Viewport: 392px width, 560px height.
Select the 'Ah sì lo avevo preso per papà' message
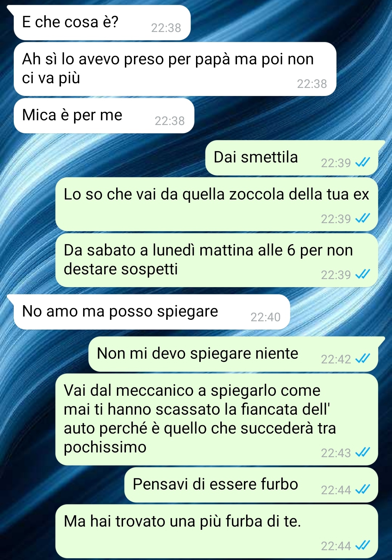175,69
